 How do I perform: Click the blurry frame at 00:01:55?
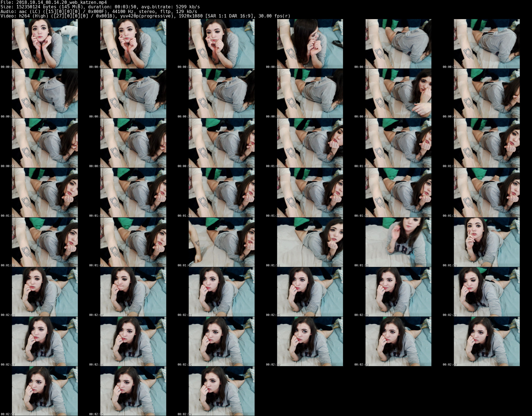click(x=398, y=242)
